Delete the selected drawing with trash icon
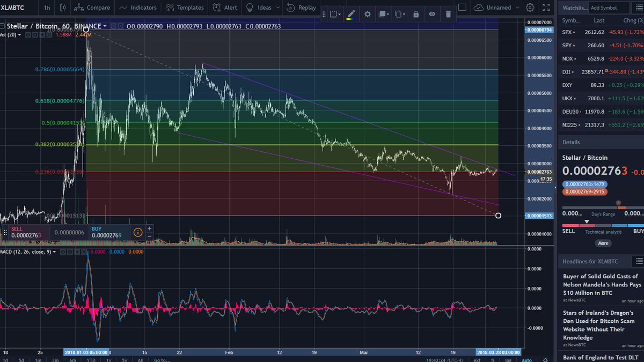The height and width of the screenshot is (362, 644). tap(448, 14)
